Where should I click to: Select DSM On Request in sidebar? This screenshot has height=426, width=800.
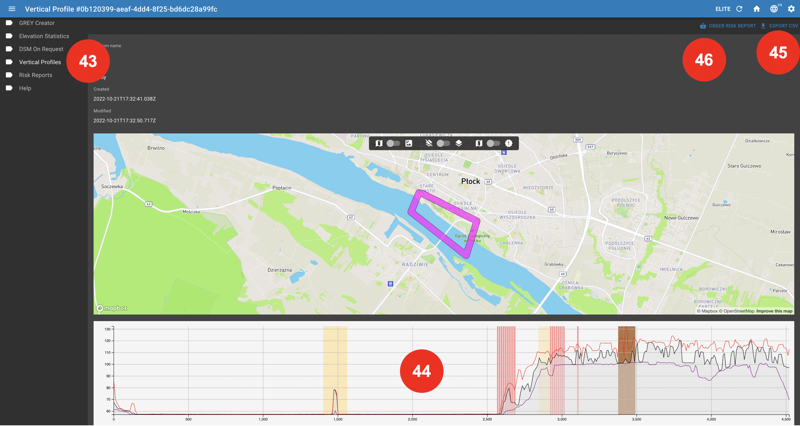[41, 49]
